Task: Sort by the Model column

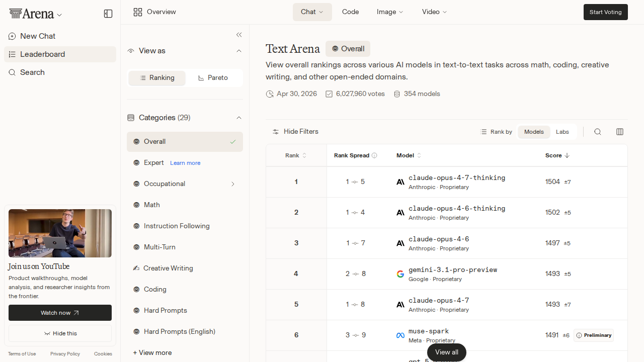Action: point(409,155)
